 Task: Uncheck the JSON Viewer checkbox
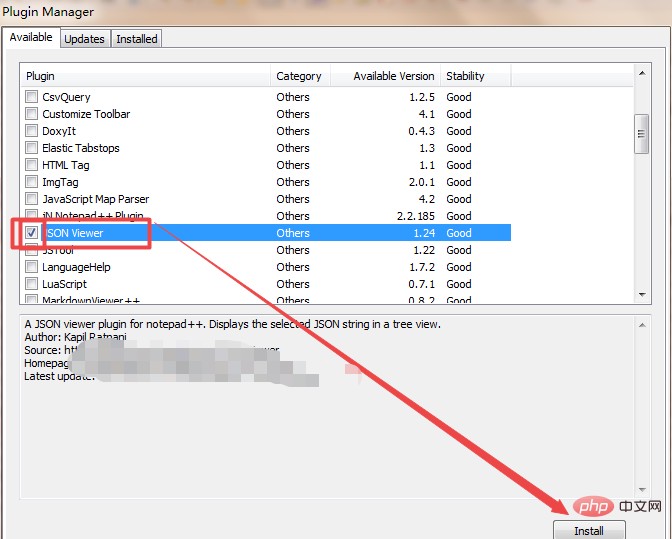[x=33, y=233]
